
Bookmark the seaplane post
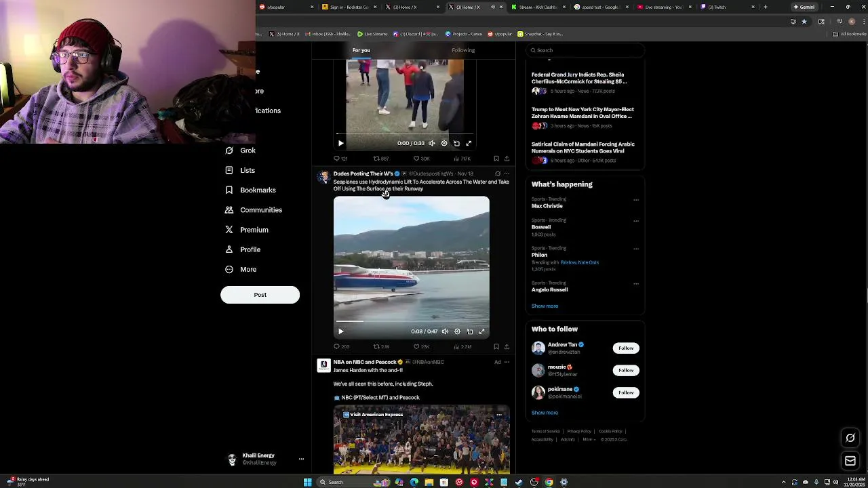[x=496, y=346]
